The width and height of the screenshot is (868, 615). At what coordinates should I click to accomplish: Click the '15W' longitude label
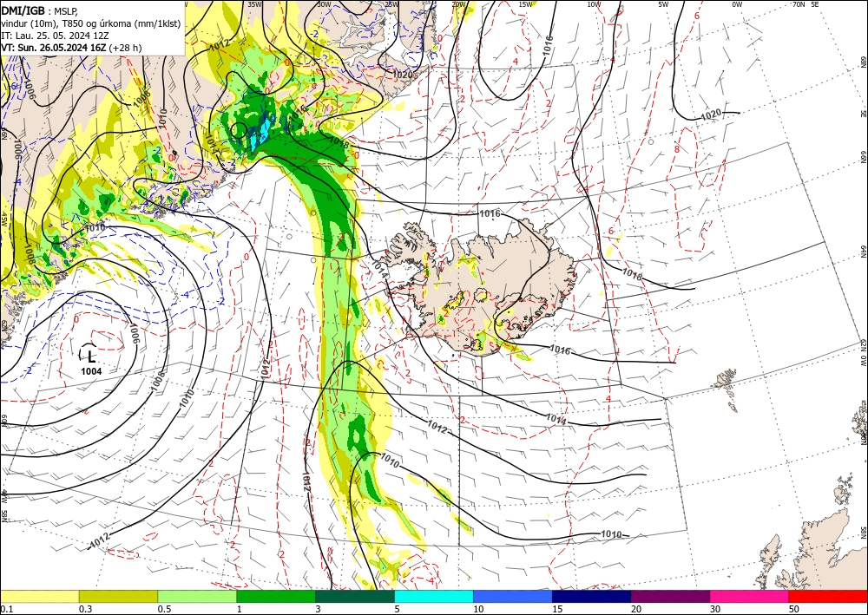tap(525, 4)
